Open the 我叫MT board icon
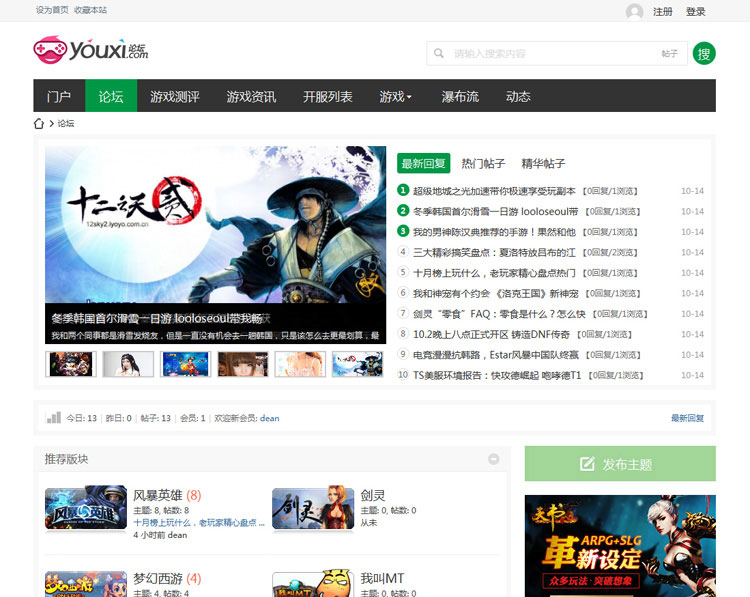 [x=313, y=584]
